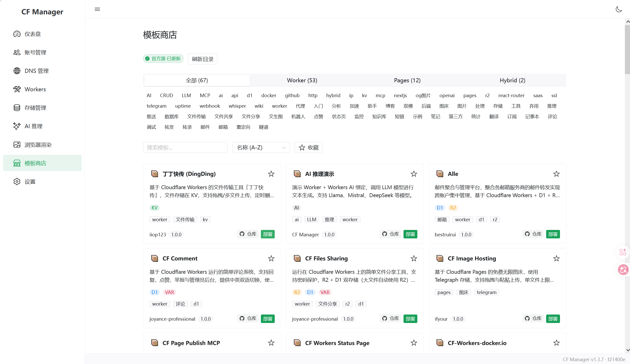Filter templates by the CRUD tag
Image resolution: width=630 pixels, height=364 pixels.
click(166, 95)
